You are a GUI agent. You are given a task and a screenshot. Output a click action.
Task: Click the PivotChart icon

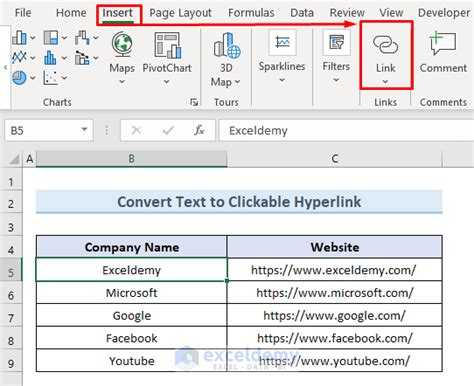(x=167, y=45)
